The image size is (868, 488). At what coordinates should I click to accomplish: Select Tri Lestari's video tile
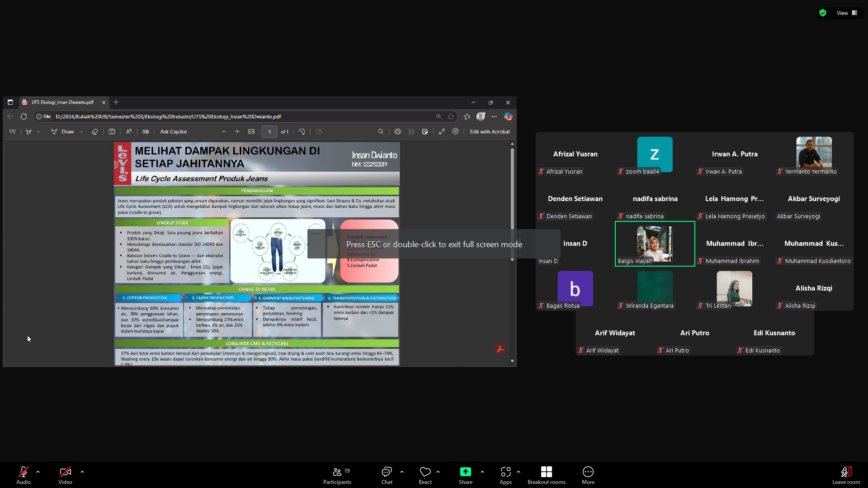coord(735,289)
